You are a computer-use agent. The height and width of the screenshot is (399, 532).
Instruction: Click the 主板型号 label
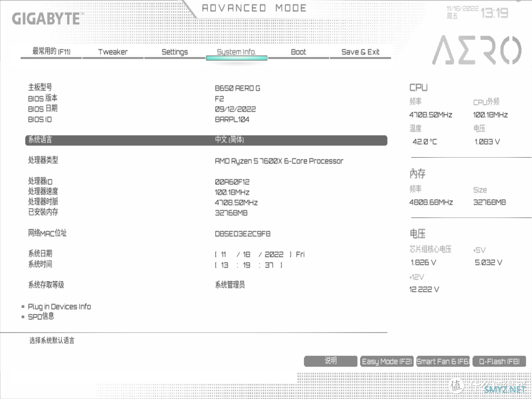click(x=40, y=87)
